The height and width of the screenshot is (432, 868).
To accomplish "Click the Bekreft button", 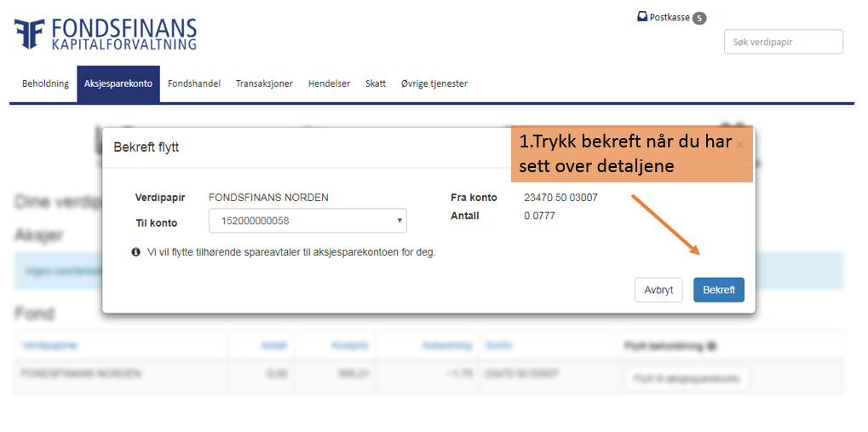I will [719, 290].
